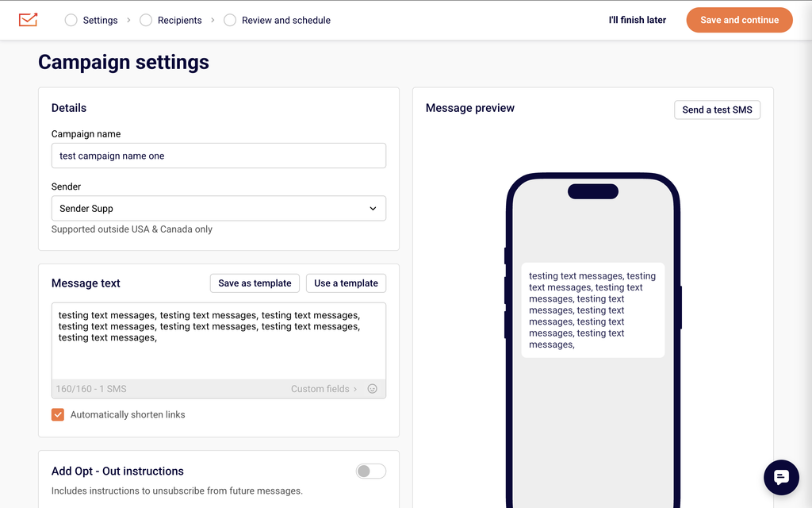
Task: Click Save as template button
Action: [255, 283]
